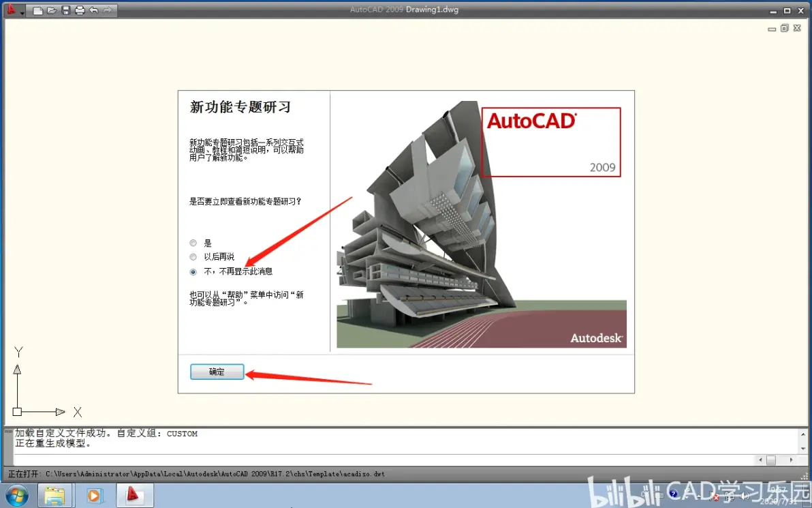
Task: Click the 确定 button
Action: pos(217,372)
